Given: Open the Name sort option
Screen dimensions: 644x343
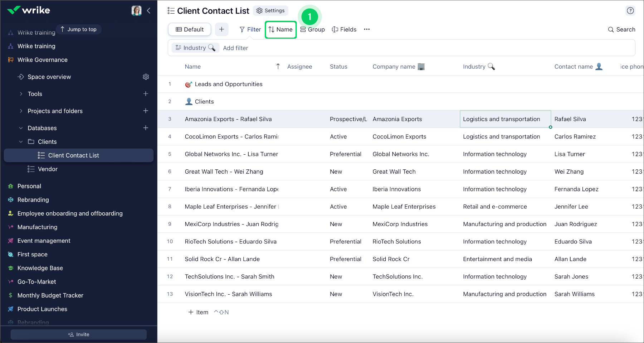Looking at the screenshot, I should [x=280, y=29].
